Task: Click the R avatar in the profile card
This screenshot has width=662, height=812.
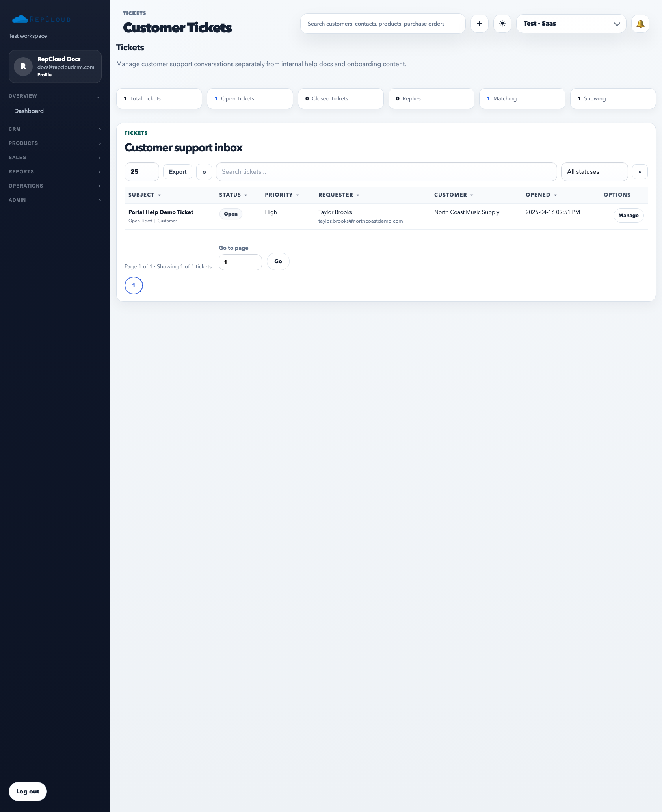Action: [23, 66]
